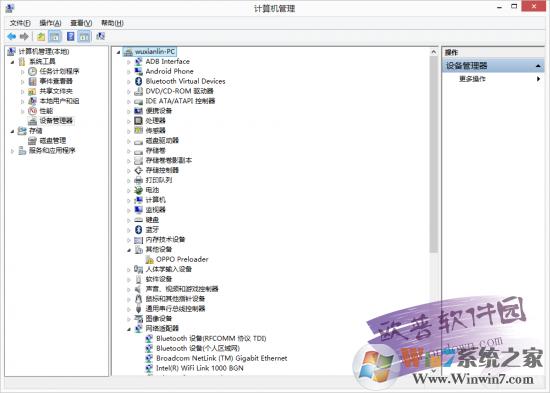This screenshot has height=393, width=550.
Task: Click the 性能 performance icon
Action: pos(32,111)
